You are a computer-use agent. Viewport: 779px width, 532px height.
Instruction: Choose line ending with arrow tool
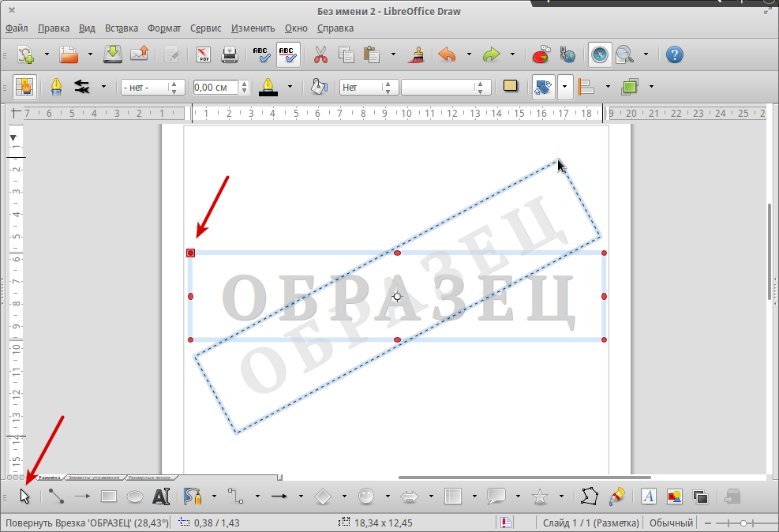(x=82, y=496)
